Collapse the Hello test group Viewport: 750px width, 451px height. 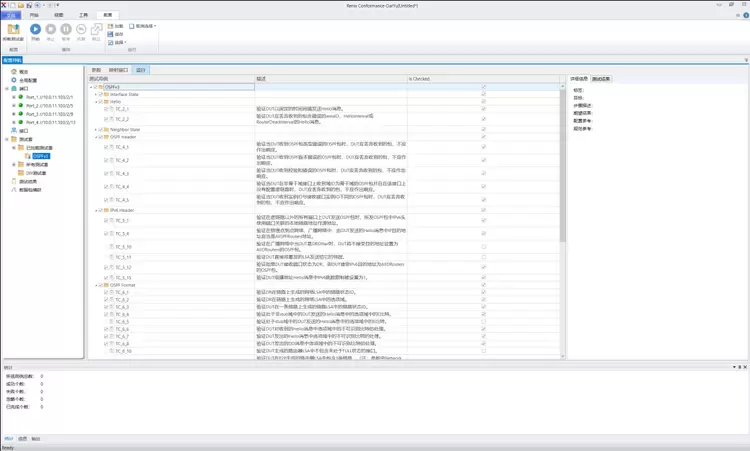pos(96,101)
